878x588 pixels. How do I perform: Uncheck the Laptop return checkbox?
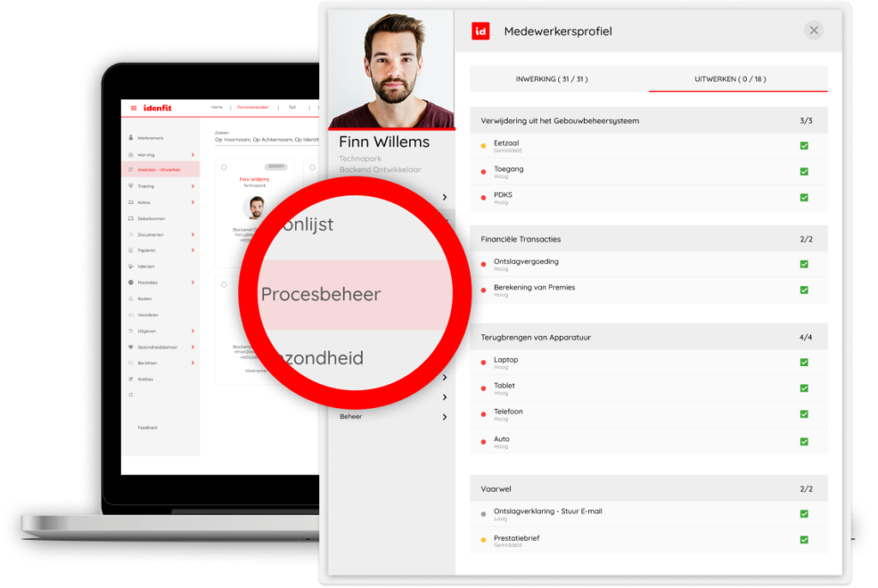[803, 363]
